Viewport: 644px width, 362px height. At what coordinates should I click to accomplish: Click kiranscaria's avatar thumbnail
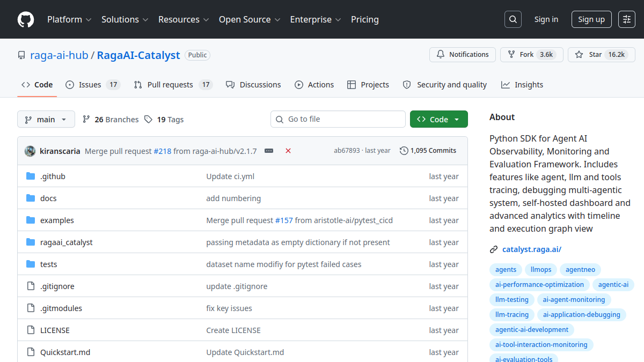click(30, 151)
